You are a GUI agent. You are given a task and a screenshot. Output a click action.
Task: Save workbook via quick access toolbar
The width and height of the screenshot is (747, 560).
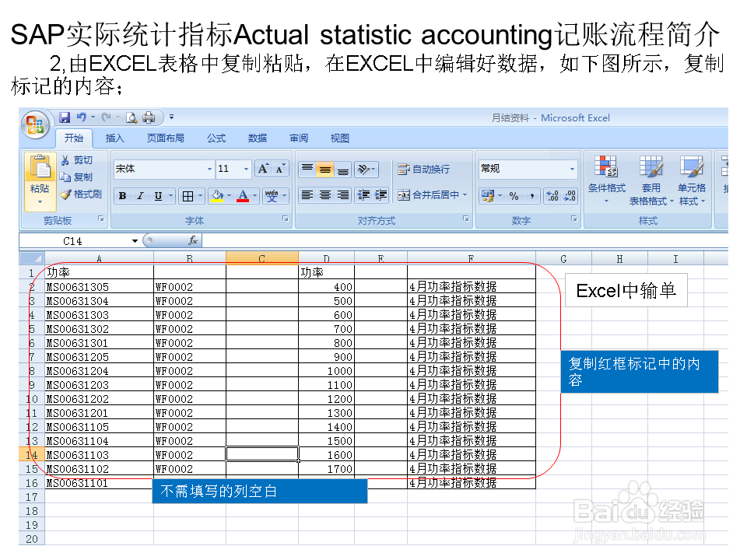click(65, 117)
